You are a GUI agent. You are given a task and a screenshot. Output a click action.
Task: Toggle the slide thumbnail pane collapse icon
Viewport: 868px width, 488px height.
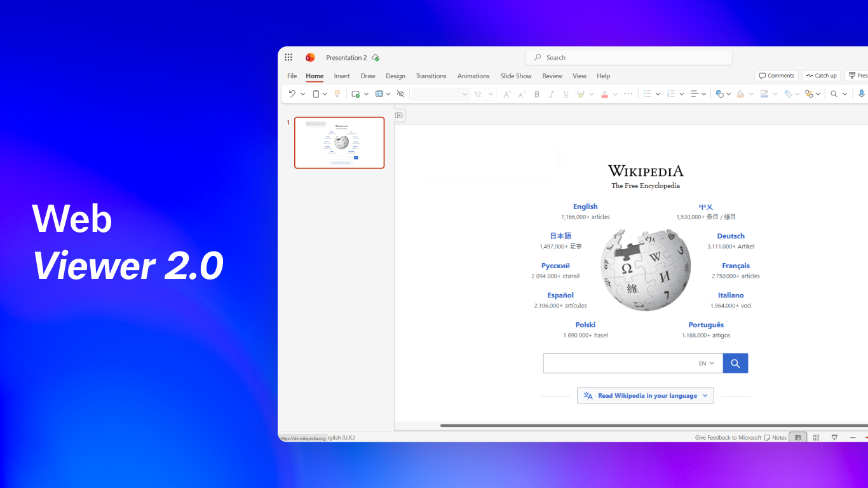tap(400, 115)
